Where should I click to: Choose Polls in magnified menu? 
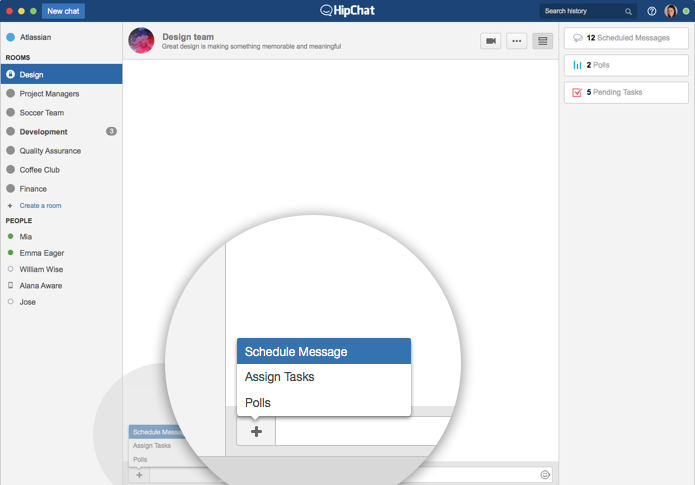point(324,403)
